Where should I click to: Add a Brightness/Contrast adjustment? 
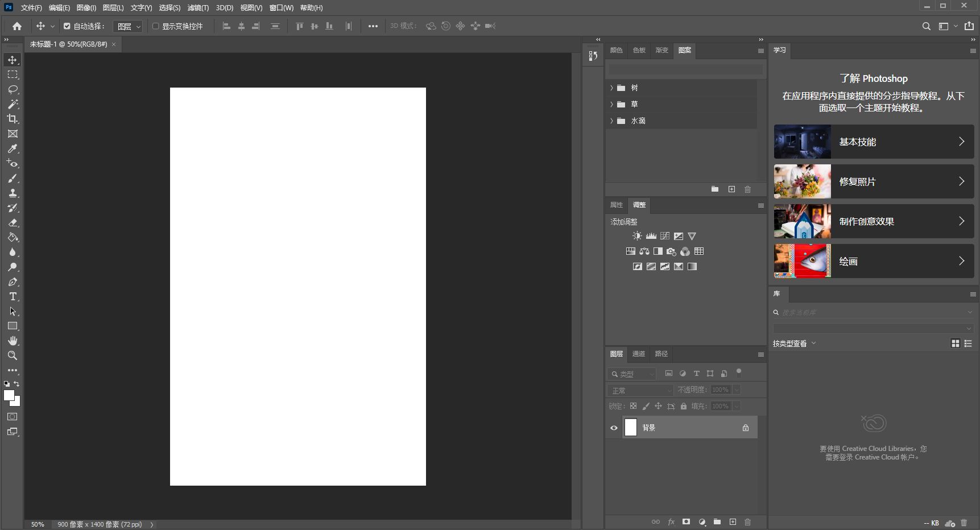pos(637,236)
